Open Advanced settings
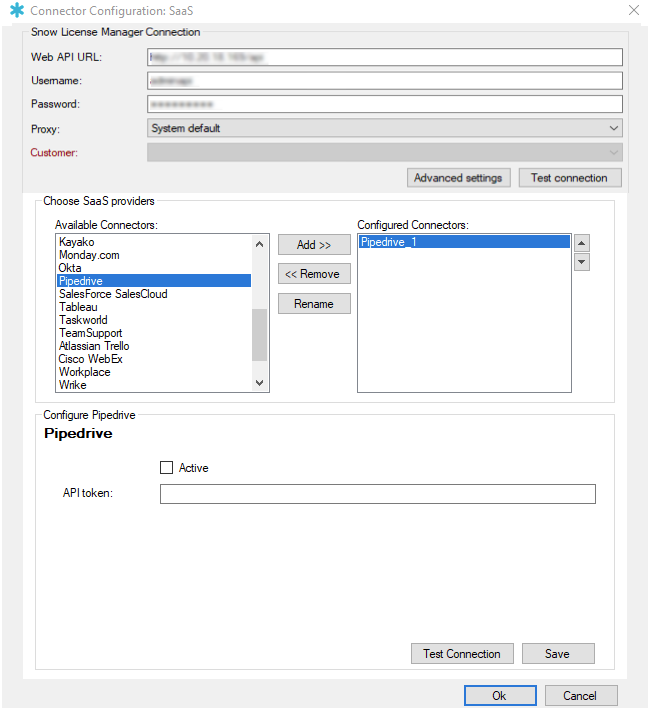The width and height of the screenshot is (648, 708). tap(459, 178)
